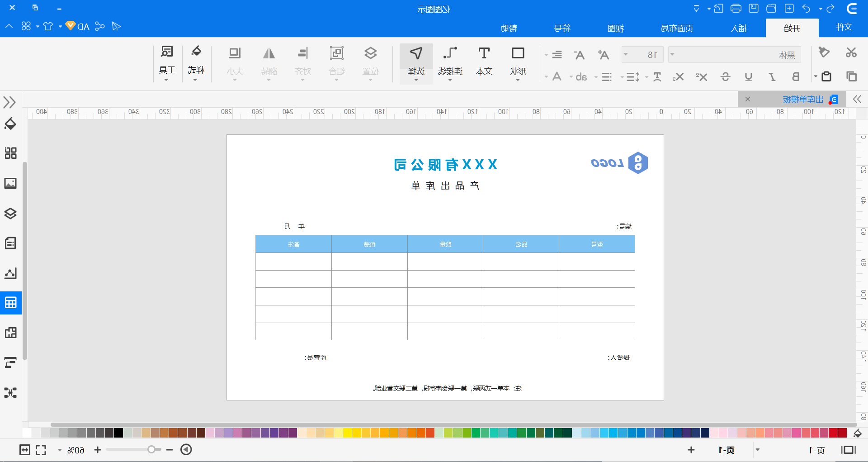This screenshot has height=462, width=868.
Task: Open the symbol library grid panel
Action: 10,153
